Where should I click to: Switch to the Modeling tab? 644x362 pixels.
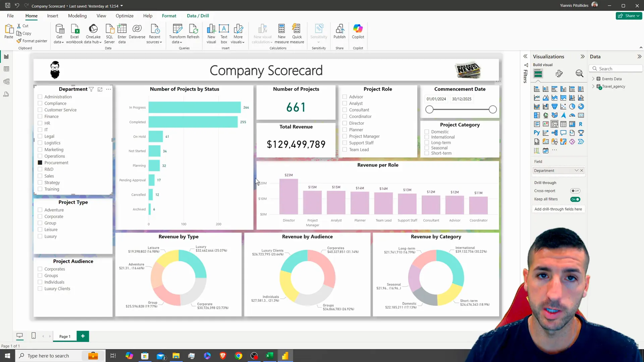[x=77, y=16]
